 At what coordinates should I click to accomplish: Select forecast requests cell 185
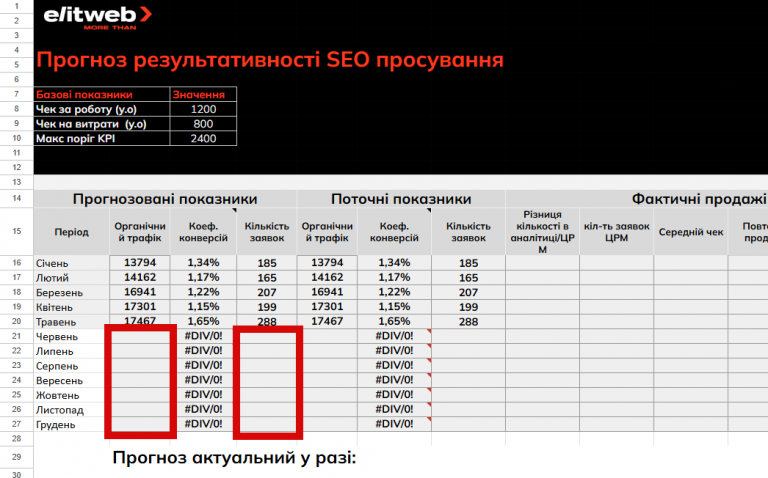(267, 263)
